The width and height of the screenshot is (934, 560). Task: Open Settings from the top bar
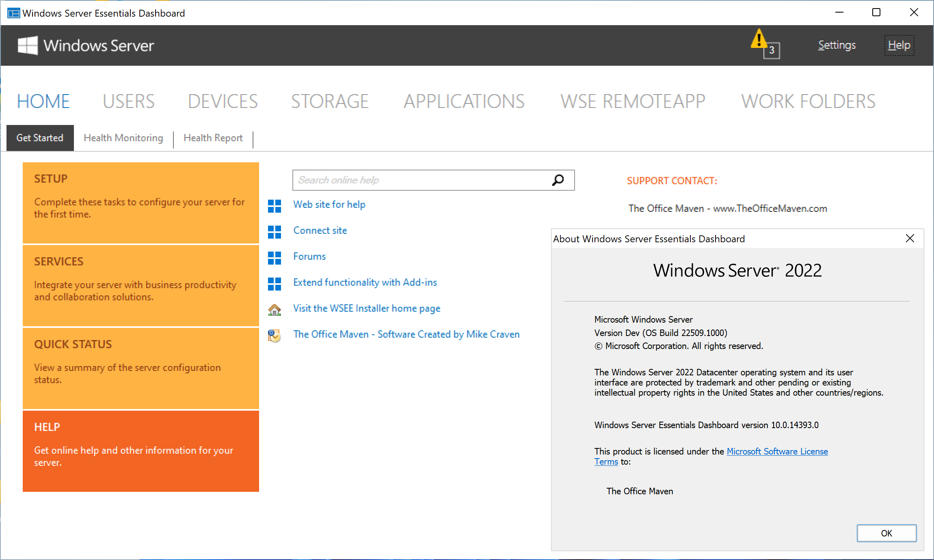point(836,45)
